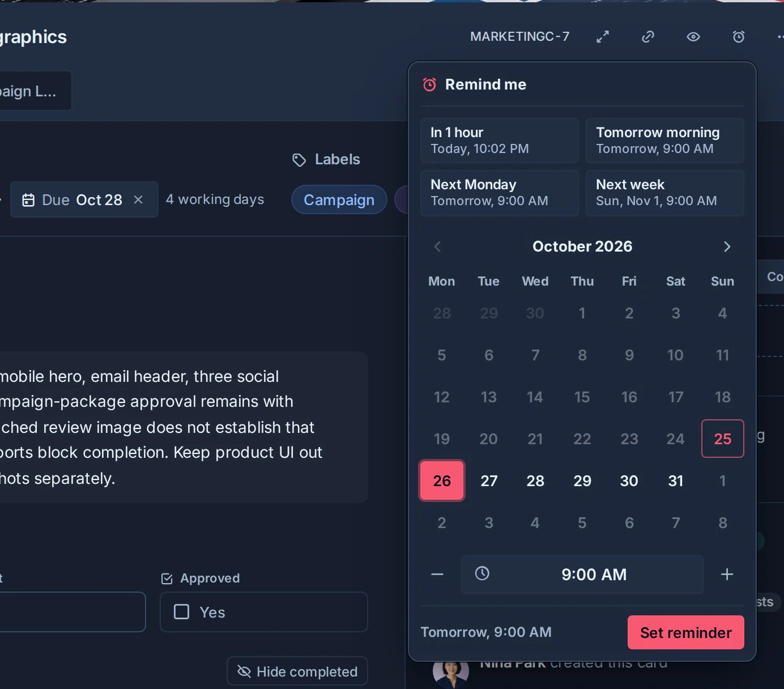
Task: Select September 30 in the calendar
Action: tap(535, 313)
